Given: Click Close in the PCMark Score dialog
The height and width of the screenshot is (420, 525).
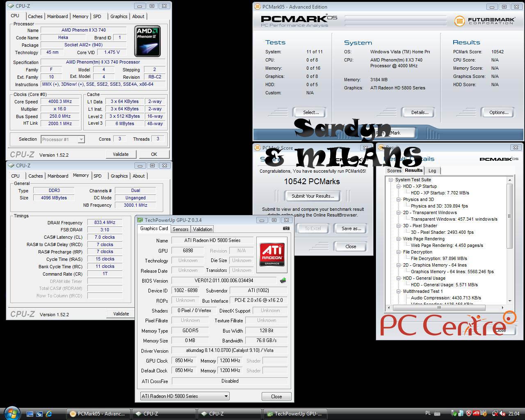Looking at the screenshot, I should point(351,247).
